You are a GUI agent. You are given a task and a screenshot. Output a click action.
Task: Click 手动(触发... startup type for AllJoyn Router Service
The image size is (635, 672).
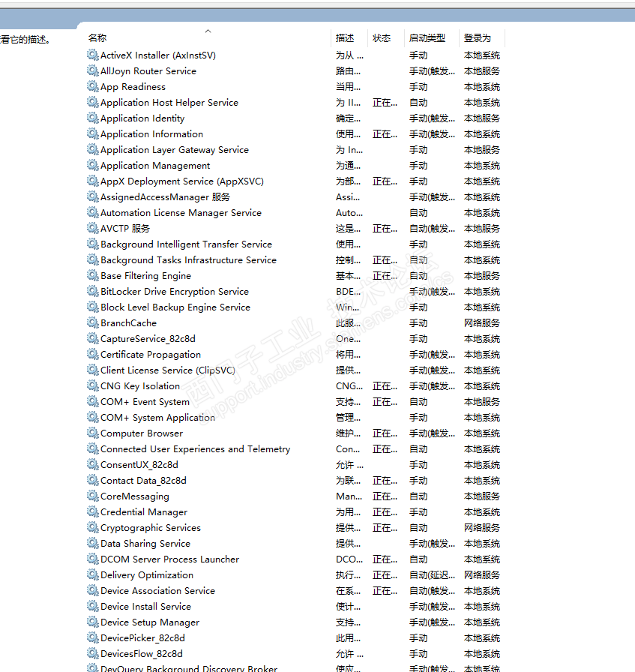tap(432, 70)
